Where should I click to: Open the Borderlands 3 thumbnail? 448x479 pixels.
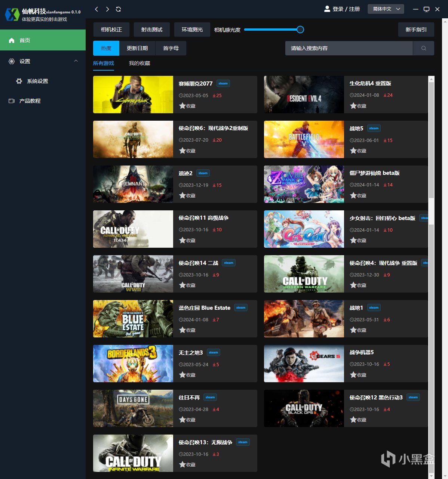pos(133,364)
